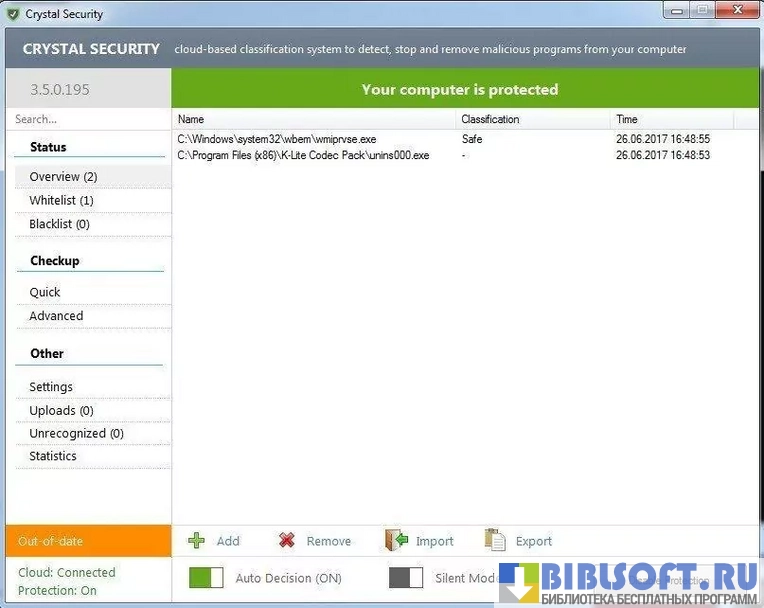The width and height of the screenshot is (764, 608).
Task: Click the Import icon with green arrow
Action: (396, 540)
